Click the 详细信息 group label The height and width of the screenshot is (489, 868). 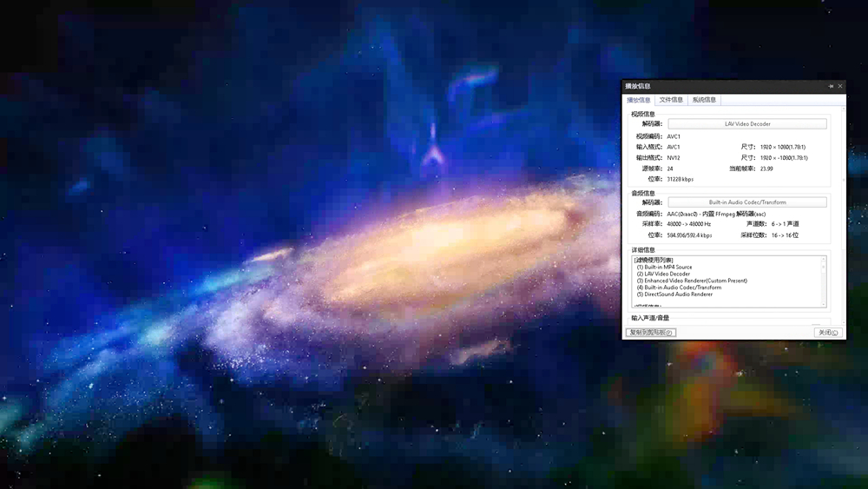pos(642,250)
